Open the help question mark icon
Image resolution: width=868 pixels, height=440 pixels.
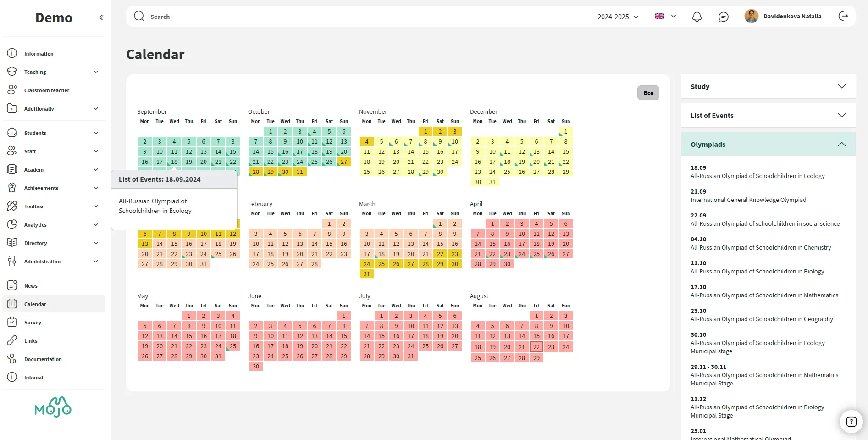(x=851, y=422)
